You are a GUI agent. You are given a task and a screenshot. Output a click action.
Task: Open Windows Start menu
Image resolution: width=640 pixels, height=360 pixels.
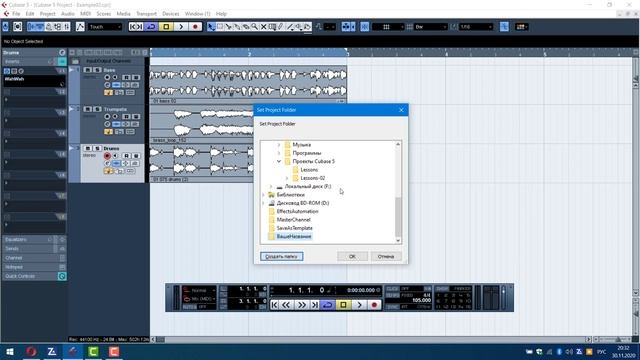point(10,352)
